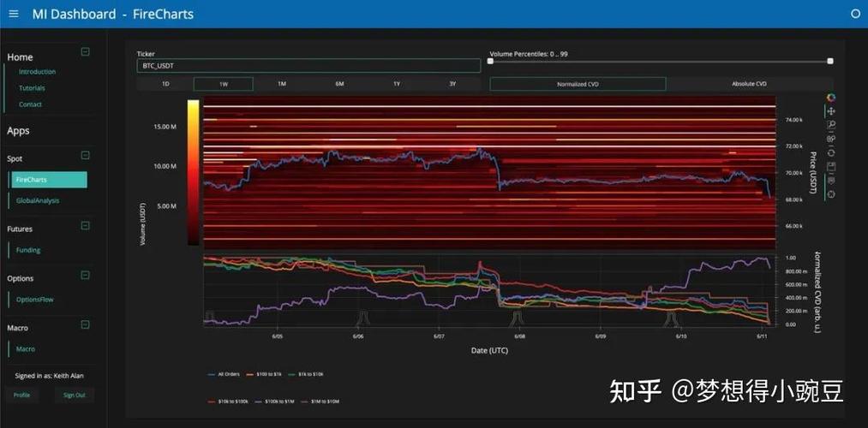Viewport: 868px width, 428px height.
Task: Switch to Absolute CVD tab
Action: (749, 84)
